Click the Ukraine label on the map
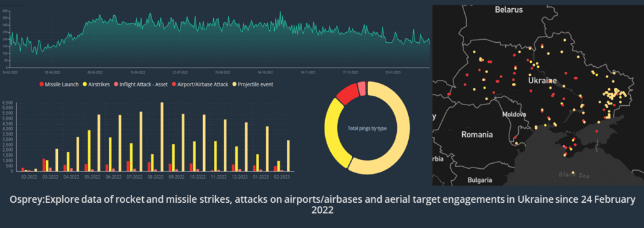 (542, 81)
